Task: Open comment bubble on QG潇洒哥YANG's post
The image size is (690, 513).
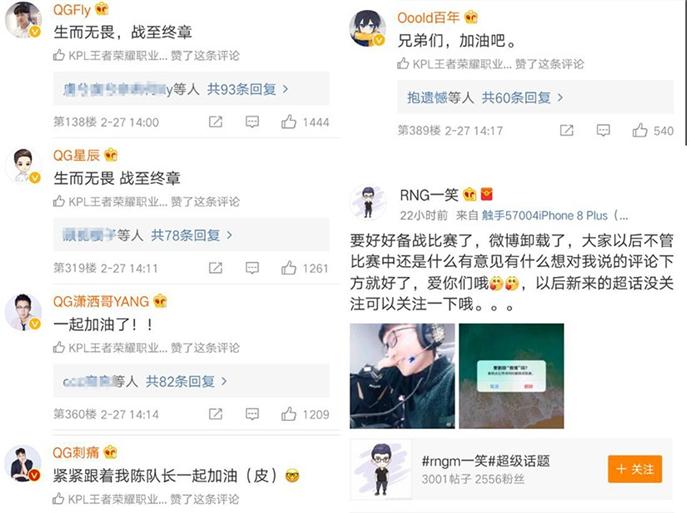Action: 252,414
